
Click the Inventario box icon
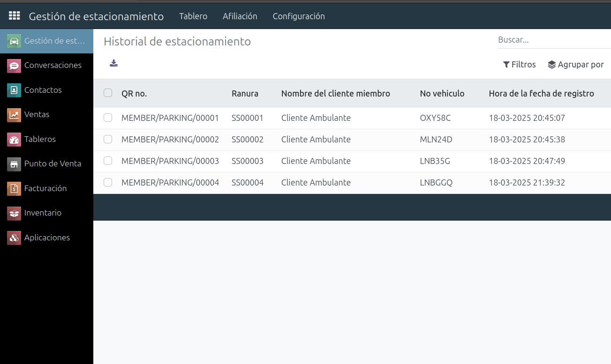pos(14,213)
